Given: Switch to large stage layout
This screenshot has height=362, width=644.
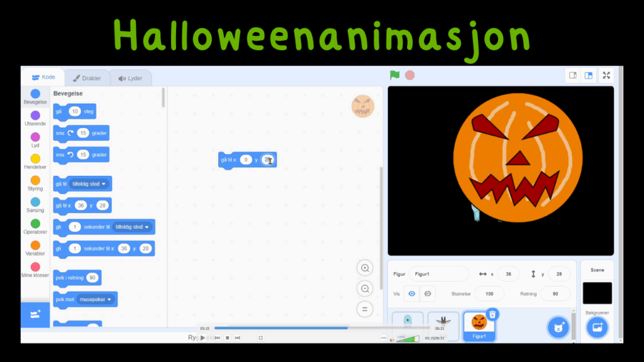Looking at the screenshot, I should [589, 75].
